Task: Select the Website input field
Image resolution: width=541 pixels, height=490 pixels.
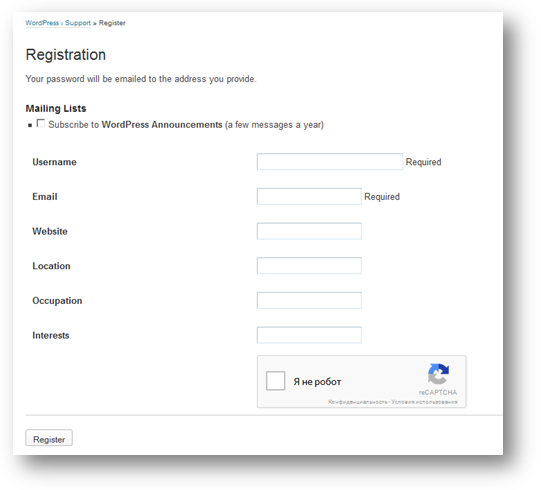Action: [309, 231]
